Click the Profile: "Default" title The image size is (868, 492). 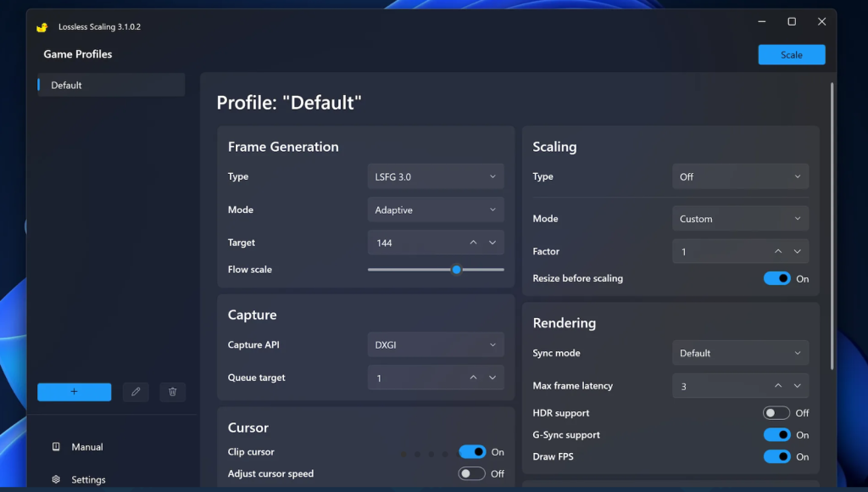[x=289, y=103]
